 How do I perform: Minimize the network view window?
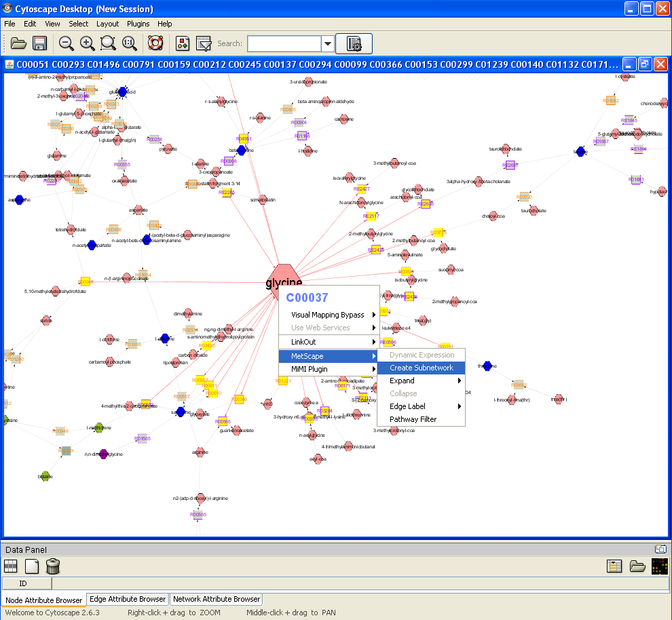pyautogui.click(x=629, y=64)
